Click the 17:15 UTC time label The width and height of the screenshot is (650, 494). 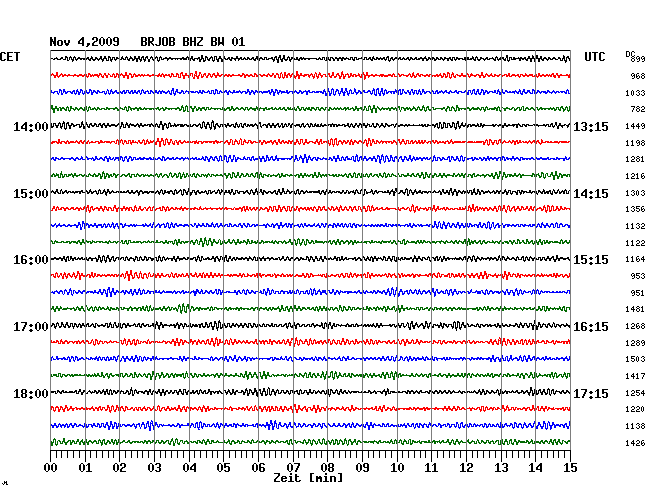point(591,393)
